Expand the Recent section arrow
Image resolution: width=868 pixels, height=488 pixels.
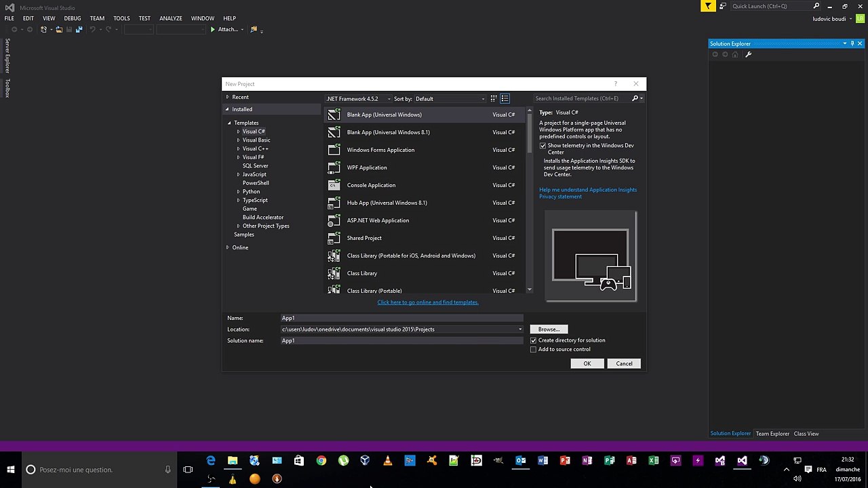[228, 97]
